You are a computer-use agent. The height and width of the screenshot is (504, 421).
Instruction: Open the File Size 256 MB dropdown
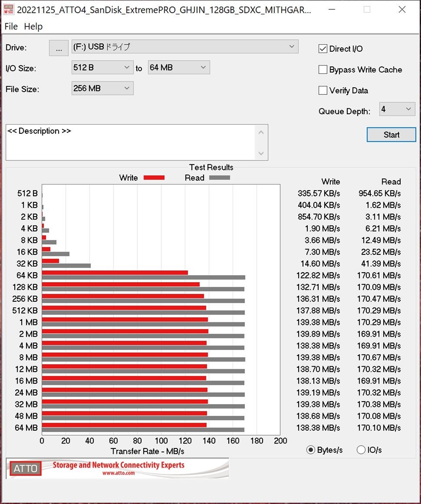[x=102, y=89]
